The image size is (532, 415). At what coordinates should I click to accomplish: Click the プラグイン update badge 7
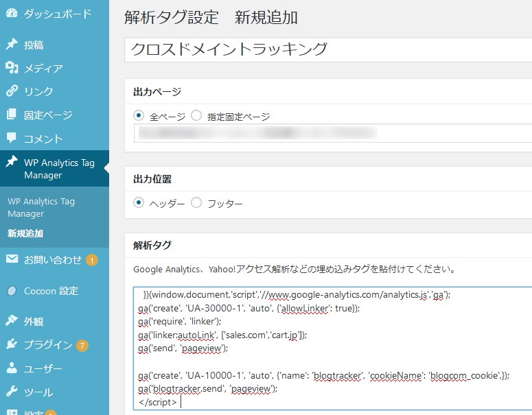[82, 345]
